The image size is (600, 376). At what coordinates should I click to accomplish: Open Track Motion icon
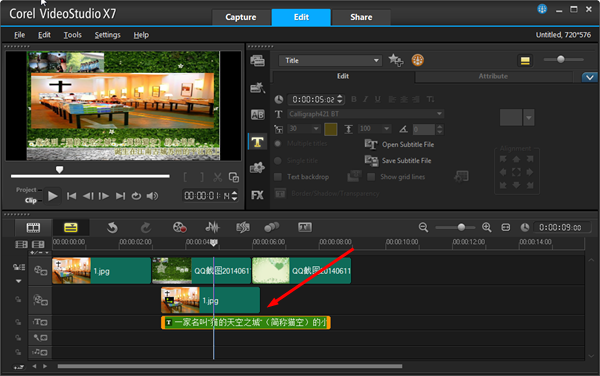(272, 228)
